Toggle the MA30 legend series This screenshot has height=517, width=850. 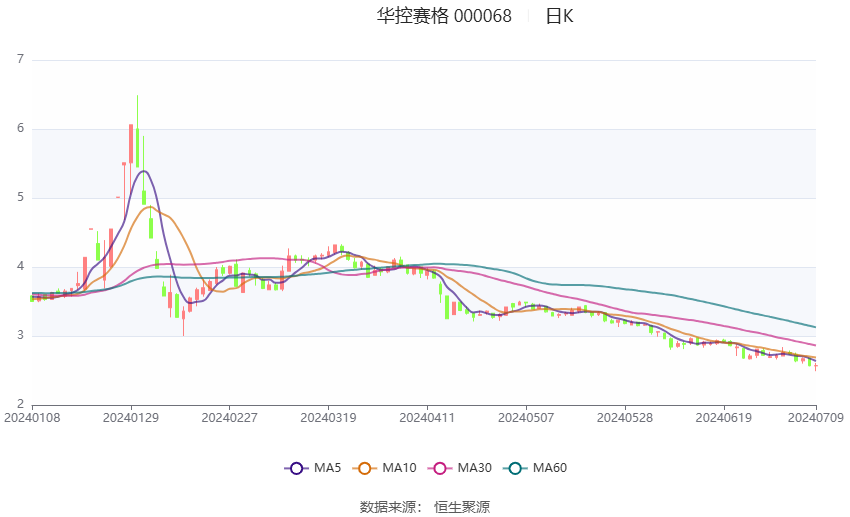pyautogui.click(x=460, y=468)
